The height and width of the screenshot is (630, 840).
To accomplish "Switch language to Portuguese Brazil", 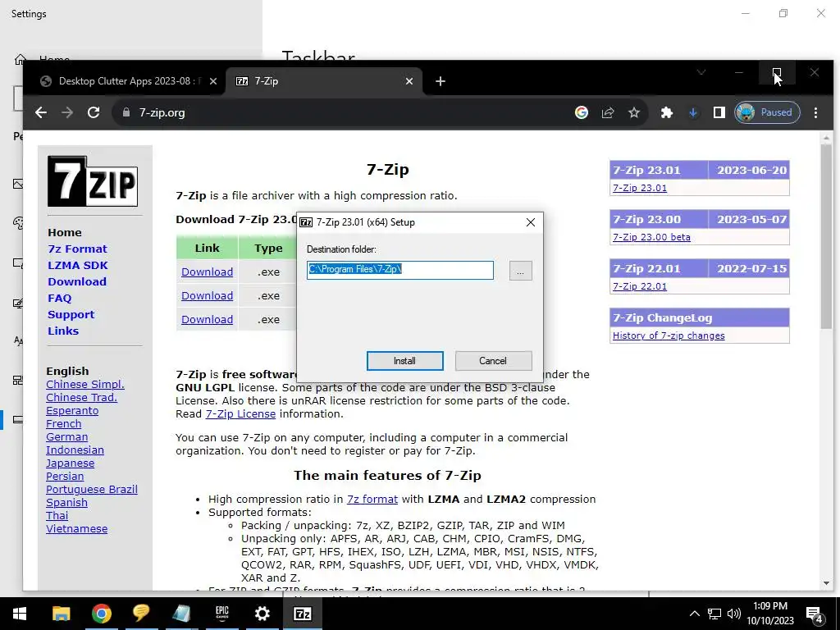I will click(92, 490).
